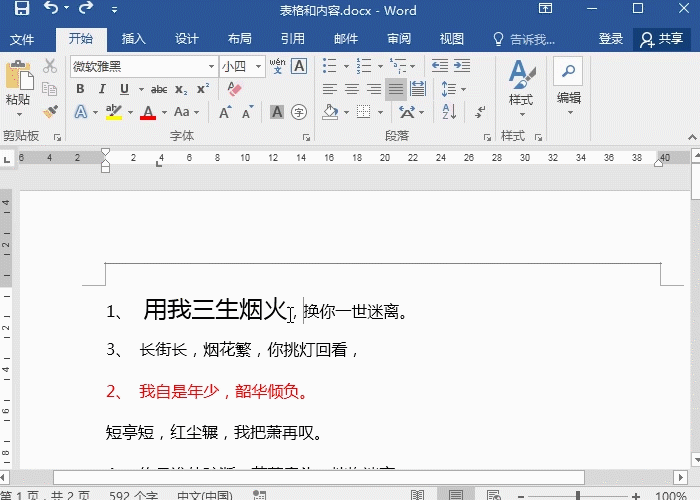Click the 共享 share button
The image size is (700, 500).
[x=662, y=39]
